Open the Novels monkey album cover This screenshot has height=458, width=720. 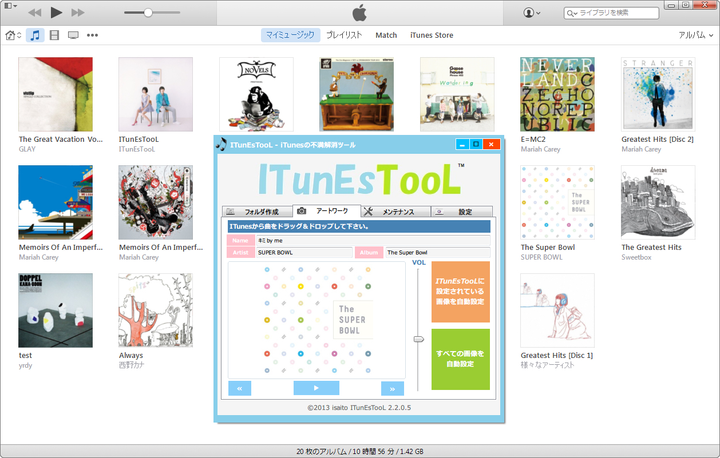[x=256, y=94]
